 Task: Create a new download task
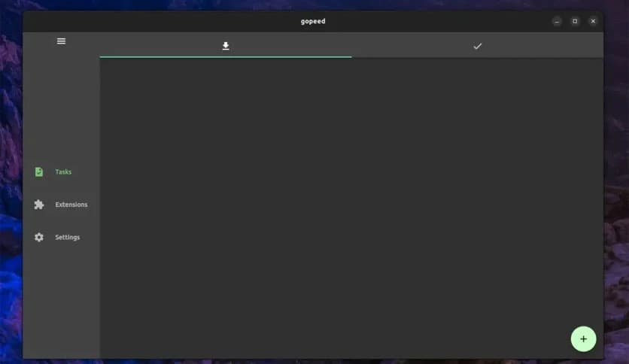pos(583,339)
